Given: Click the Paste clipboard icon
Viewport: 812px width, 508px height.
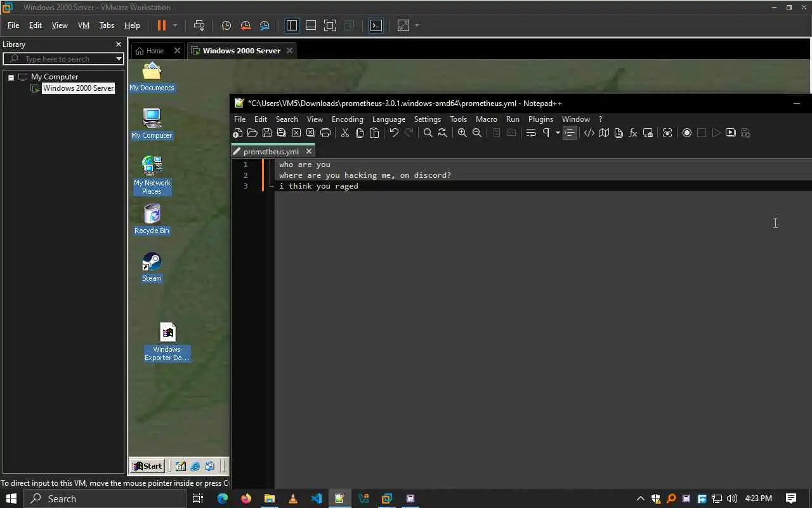Looking at the screenshot, I should point(374,133).
